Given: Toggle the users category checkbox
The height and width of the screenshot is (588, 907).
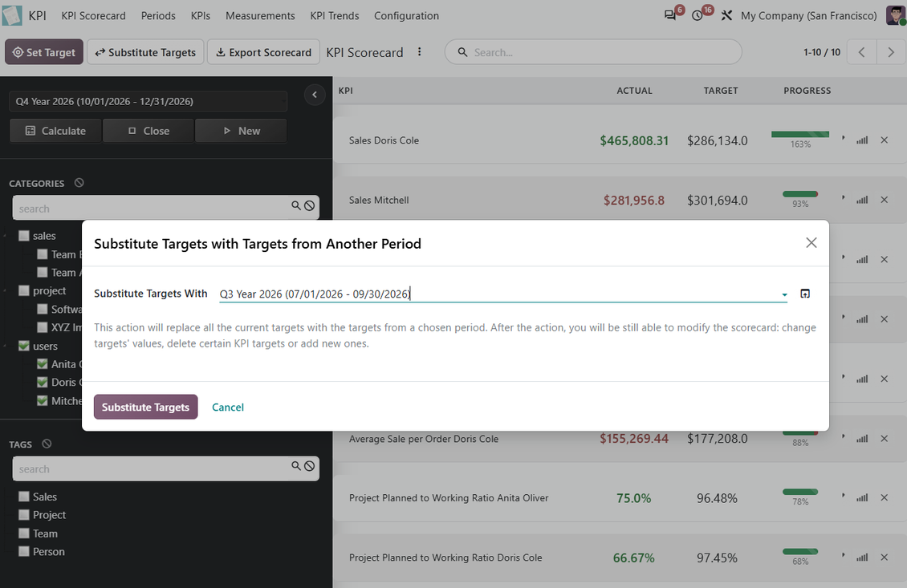Looking at the screenshot, I should tap(24, 346).
